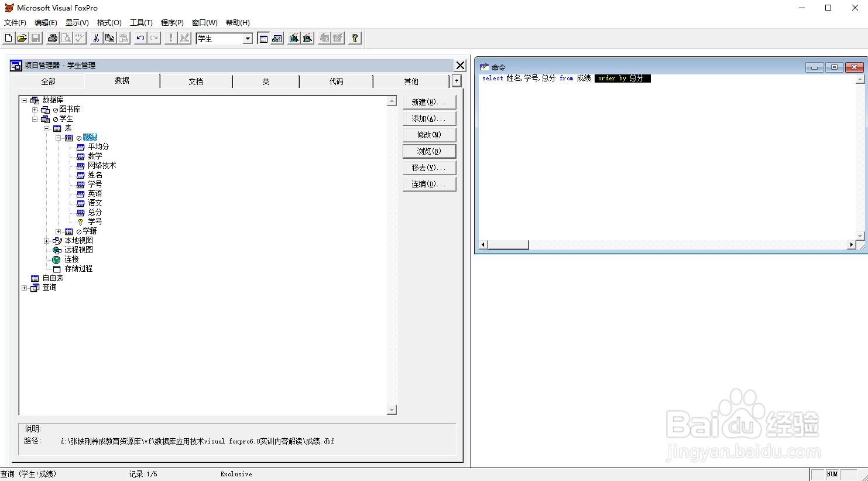868x481 pixels.
Task: Click the New file toolbar icon
Action: point(8,38)
